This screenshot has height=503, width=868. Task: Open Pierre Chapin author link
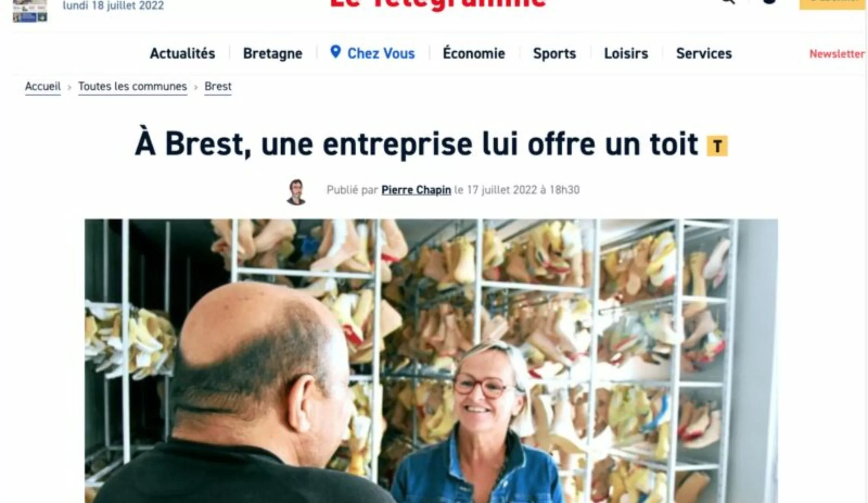point(416,190)
